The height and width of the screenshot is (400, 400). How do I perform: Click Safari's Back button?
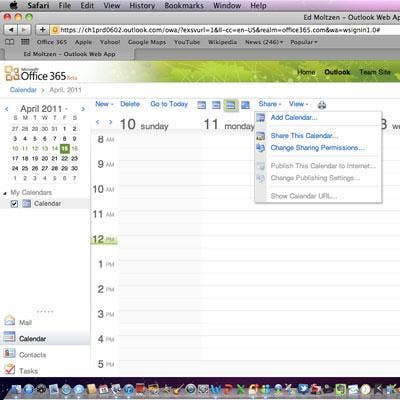click(11, 30)
